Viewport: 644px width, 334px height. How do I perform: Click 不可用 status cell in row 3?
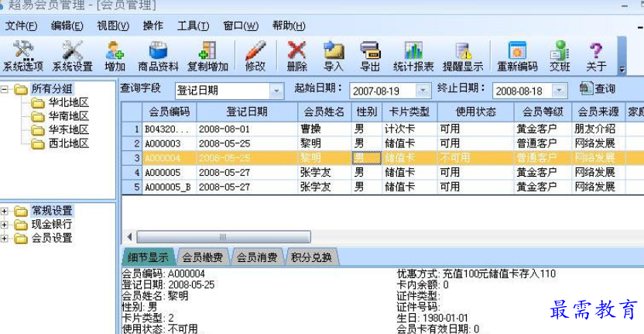tap(475, 158)
